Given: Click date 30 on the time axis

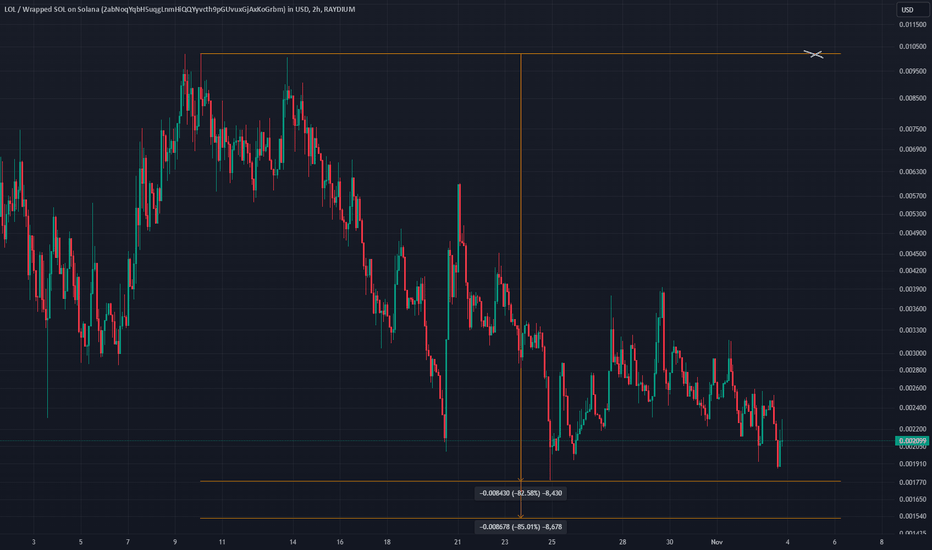Looking at the screenshot, I should (x=669, y=542).
